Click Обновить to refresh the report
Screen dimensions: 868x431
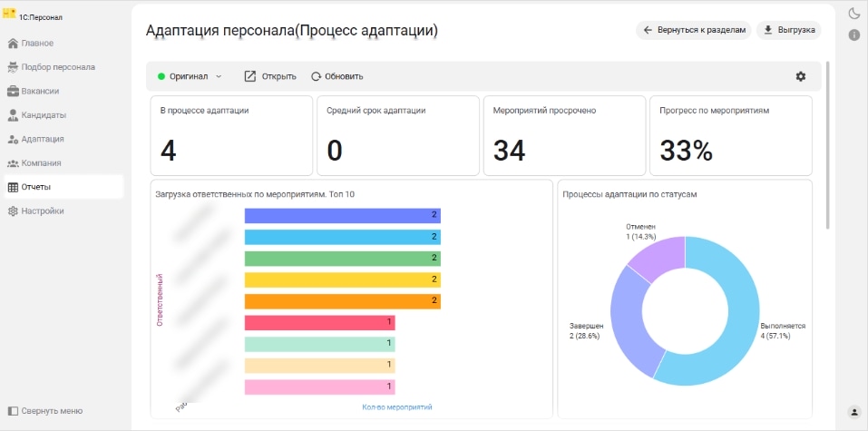(x=337, y=76)
